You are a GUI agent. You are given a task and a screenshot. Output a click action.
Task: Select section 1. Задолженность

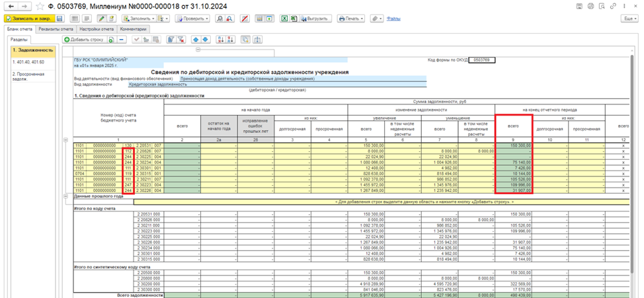(33, 50)
